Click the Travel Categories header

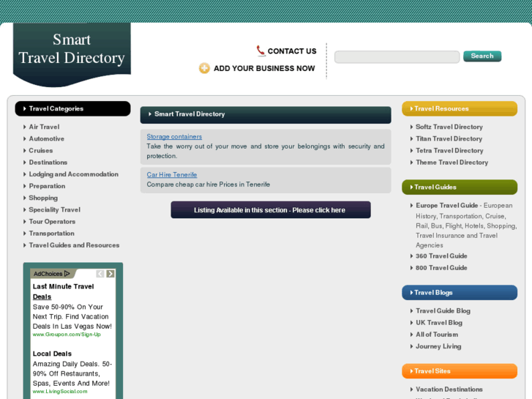click(x=72, y=108)
